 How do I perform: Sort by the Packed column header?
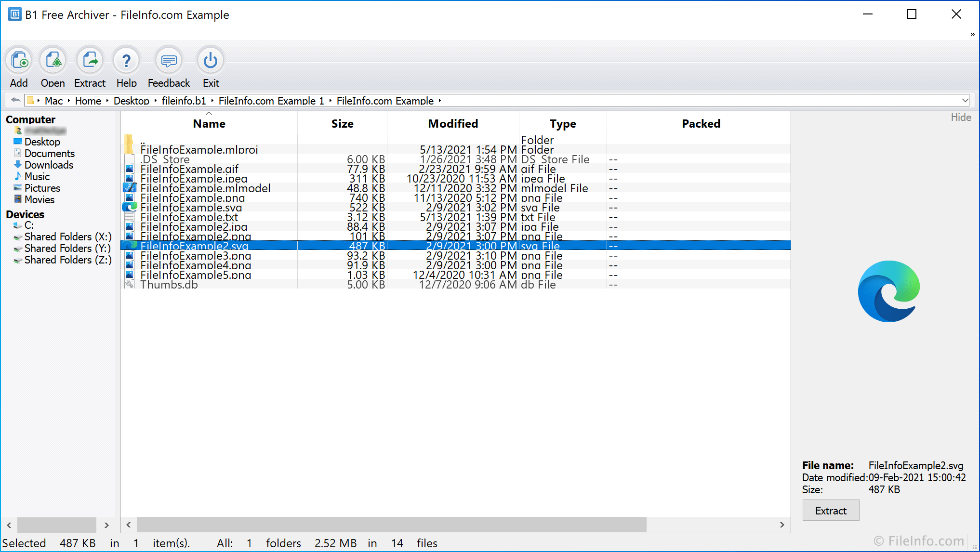pyautogui.click(x=701, y=124)
